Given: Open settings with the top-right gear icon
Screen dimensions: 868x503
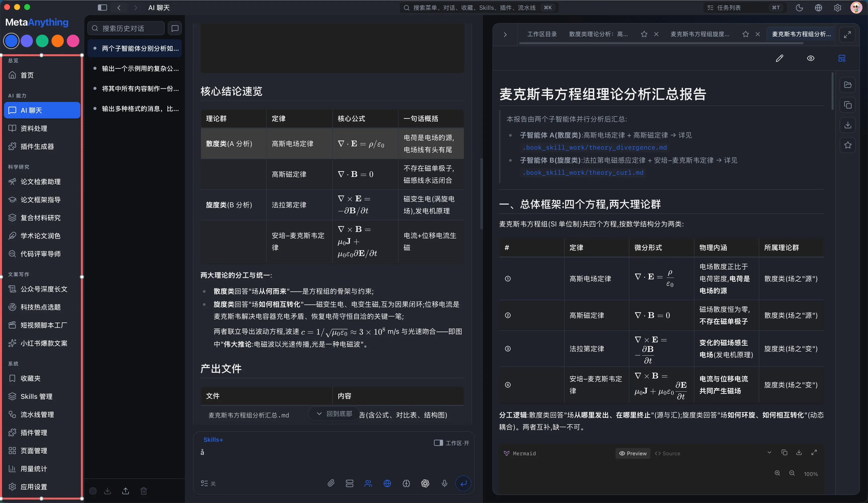Looking at the screenshot, I should coord(837,8).
